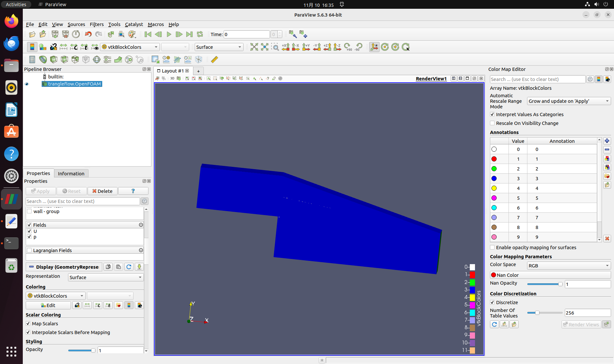The width and height of the screenshot is (614, 364).
Task: Click the Render Views button
Action: point(581,324)
